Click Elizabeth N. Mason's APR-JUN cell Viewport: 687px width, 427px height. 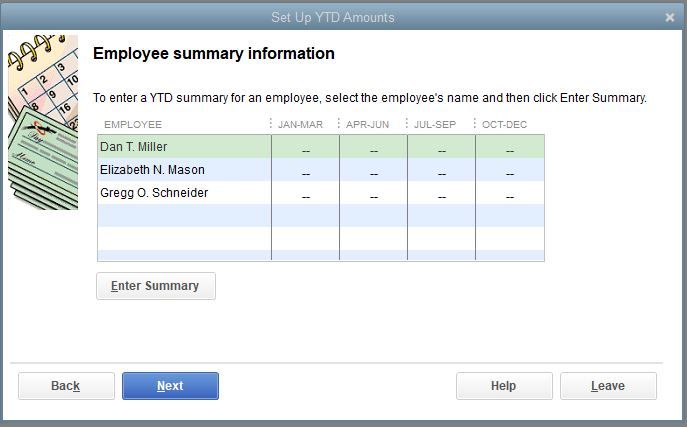coord(373,171)
